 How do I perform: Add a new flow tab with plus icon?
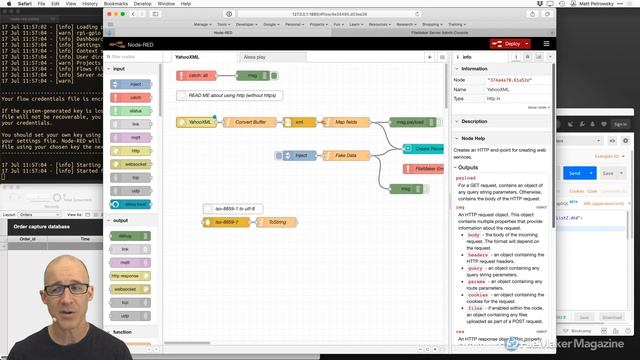429,57
